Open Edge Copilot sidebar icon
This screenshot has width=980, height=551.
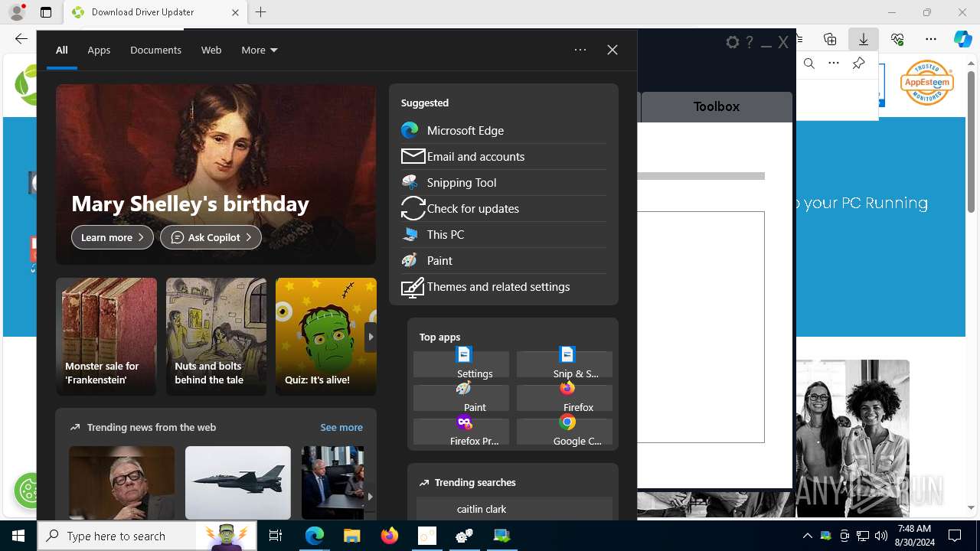[962, 39]
